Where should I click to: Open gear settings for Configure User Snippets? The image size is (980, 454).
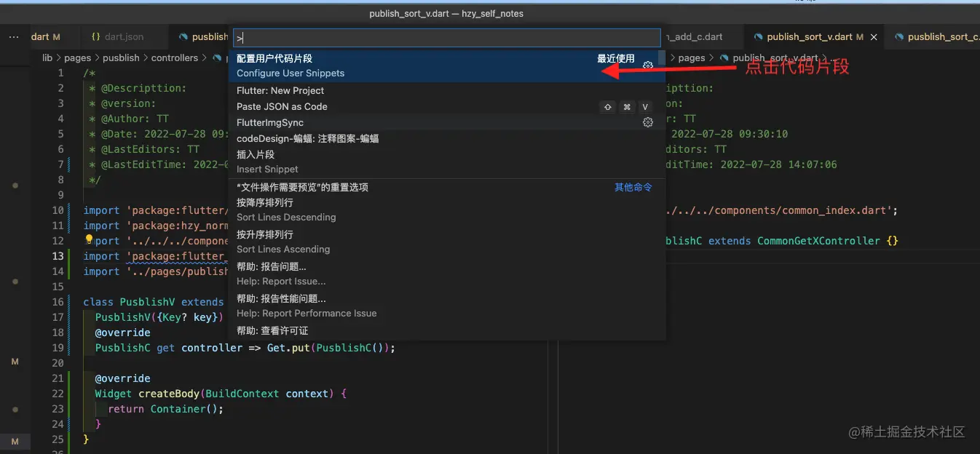[647, 65]
